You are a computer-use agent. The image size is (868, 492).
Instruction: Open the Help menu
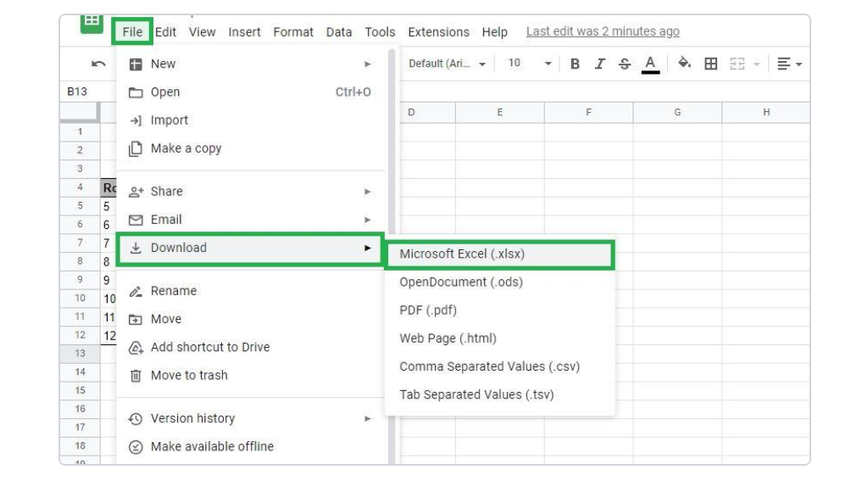pyautogui.click(x=494, y=32)
